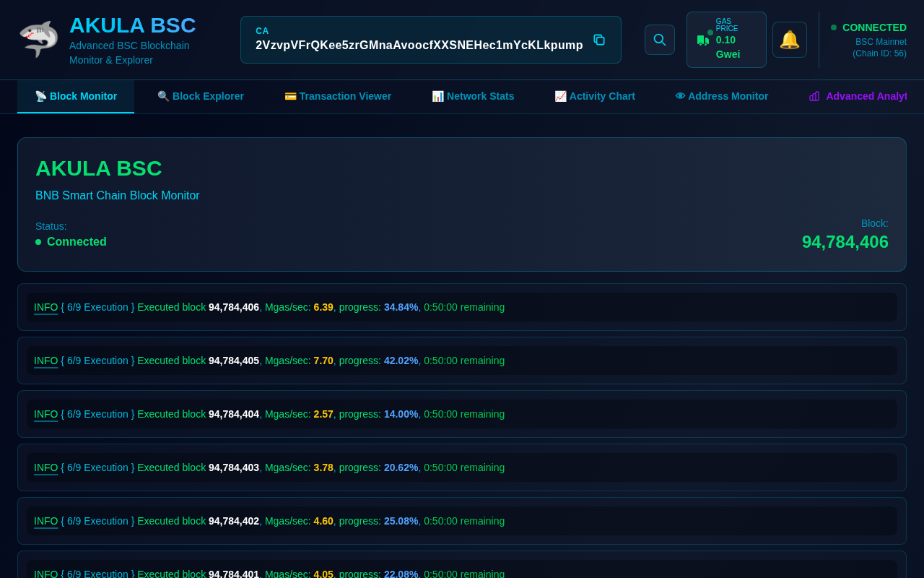The image size is (924, 578).
Task: Open notifications bell icon
Action: click(x=789, y=40)
